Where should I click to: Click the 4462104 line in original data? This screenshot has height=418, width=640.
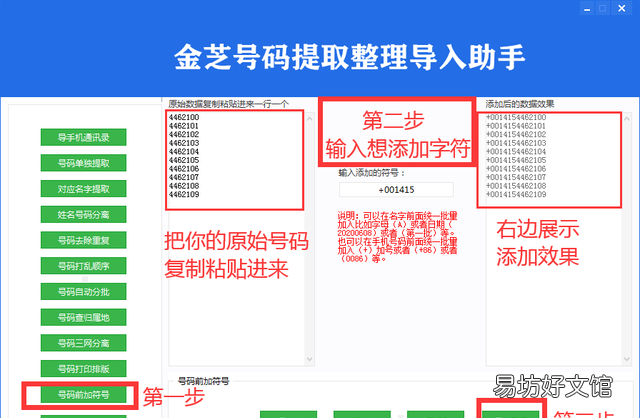click(x=184, y=152)
